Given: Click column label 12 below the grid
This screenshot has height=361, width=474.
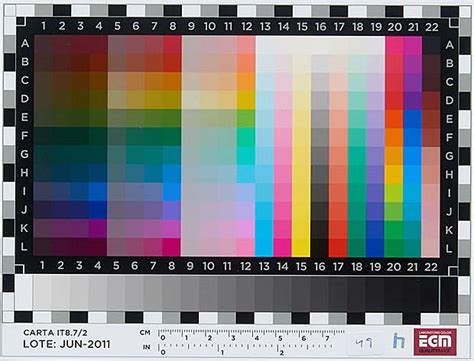Looking at the screenshot, I should coord(246,266).
